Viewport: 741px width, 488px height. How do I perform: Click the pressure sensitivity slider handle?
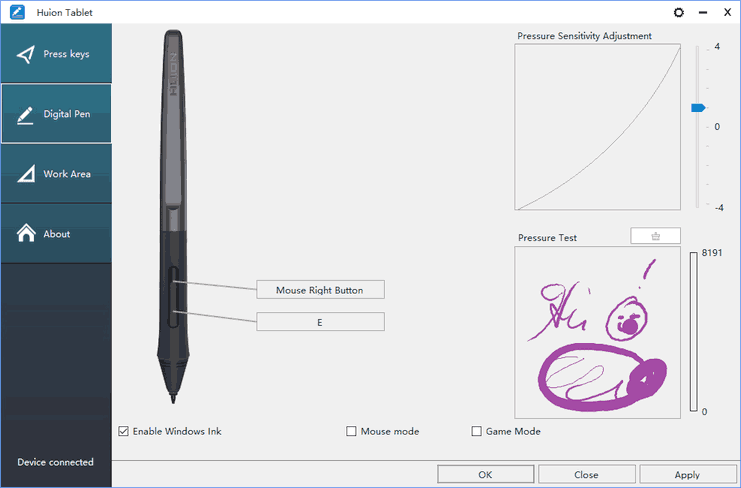[698, 107]
